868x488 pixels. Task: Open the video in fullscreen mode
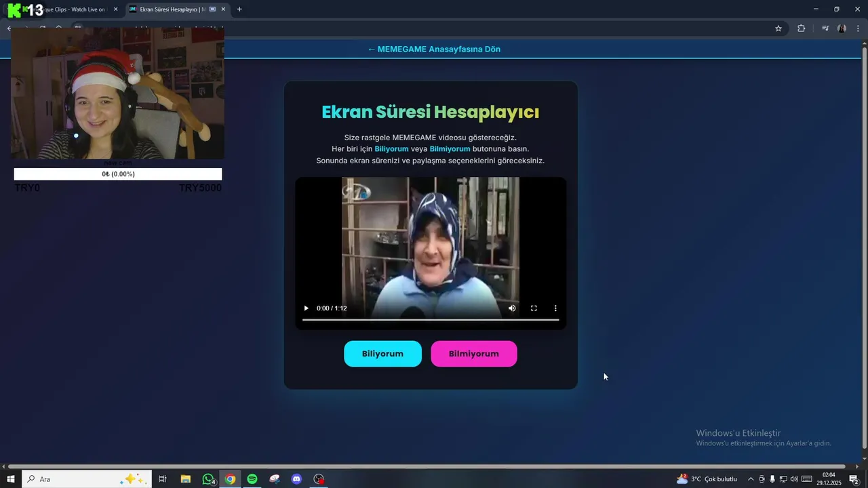click(x=534, y=308)
